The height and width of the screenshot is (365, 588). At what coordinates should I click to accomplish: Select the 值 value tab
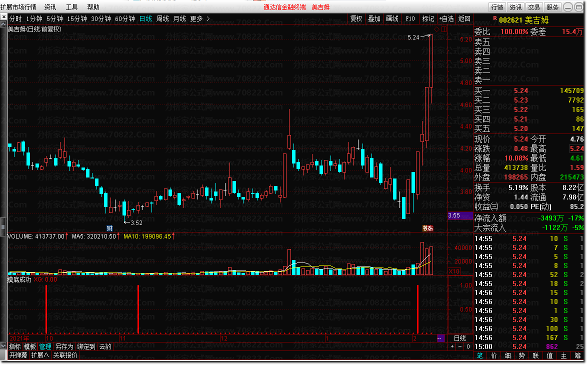(x=550, y=355)
